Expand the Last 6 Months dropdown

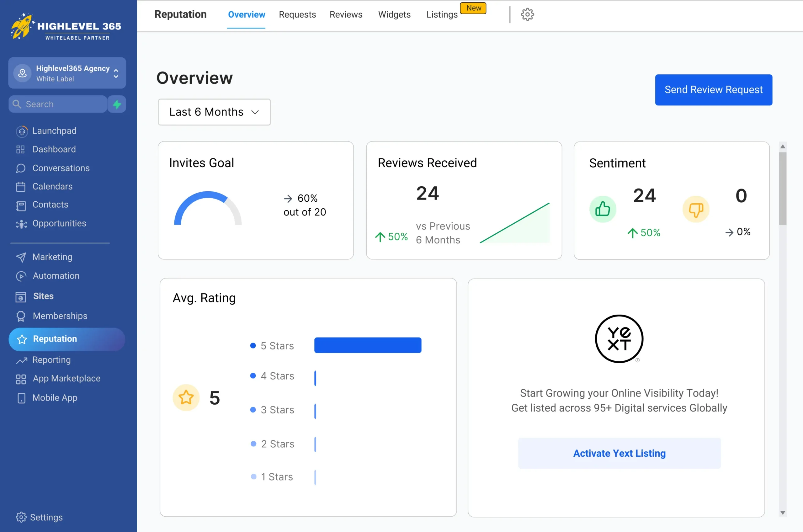click(214, 112)
